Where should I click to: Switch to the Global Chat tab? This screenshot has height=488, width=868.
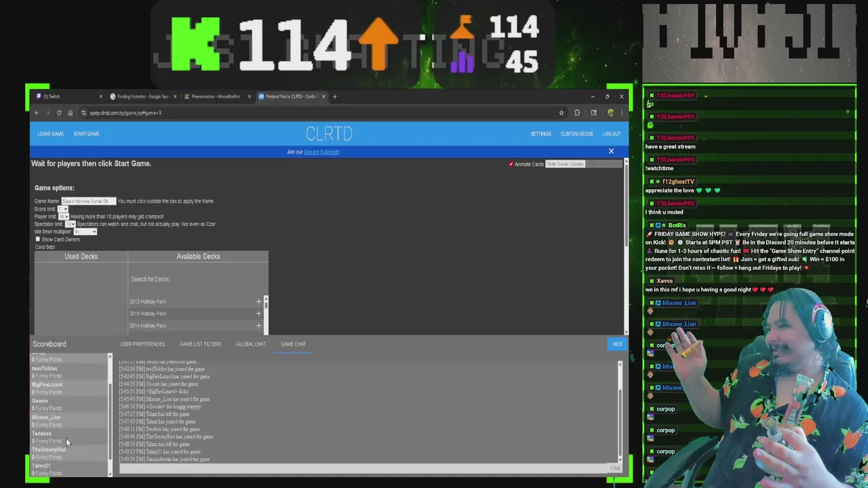[251, 344]
